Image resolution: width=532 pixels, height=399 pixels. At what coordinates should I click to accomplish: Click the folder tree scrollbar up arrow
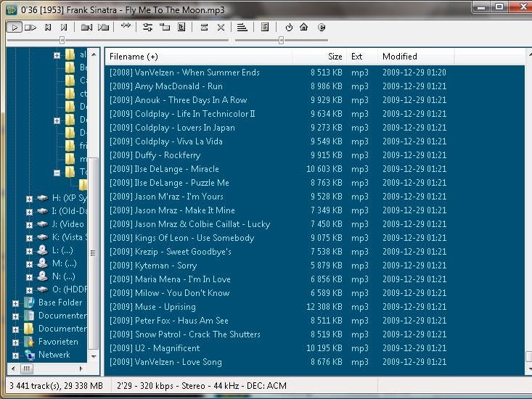[x=94, y=54]
